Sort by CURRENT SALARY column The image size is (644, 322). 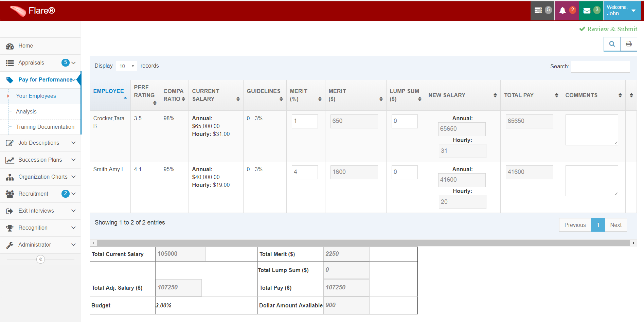click(x=216, y=95)
